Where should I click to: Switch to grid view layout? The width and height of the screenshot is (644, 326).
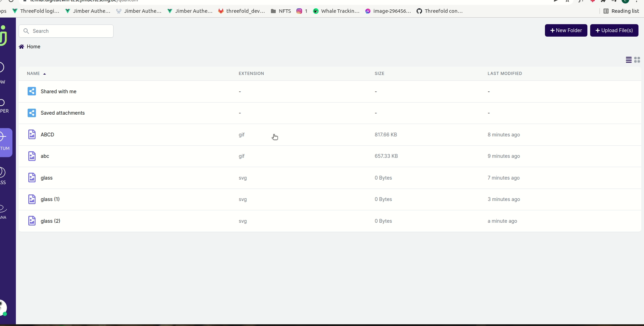(x=637, y=60)
